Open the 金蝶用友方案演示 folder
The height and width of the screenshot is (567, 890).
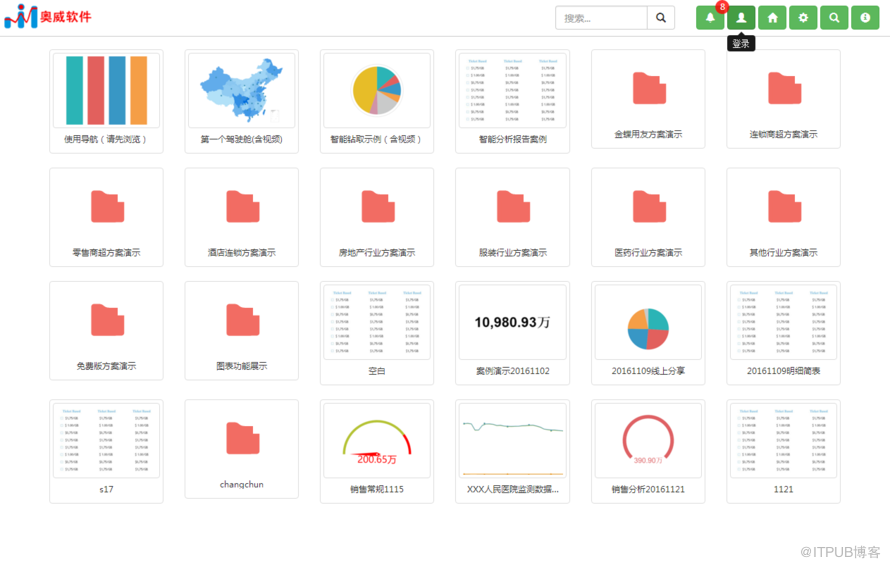648,99
